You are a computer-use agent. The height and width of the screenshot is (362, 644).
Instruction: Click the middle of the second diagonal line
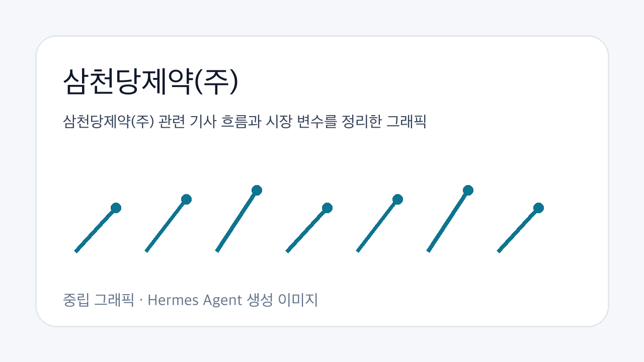point(166,225)
